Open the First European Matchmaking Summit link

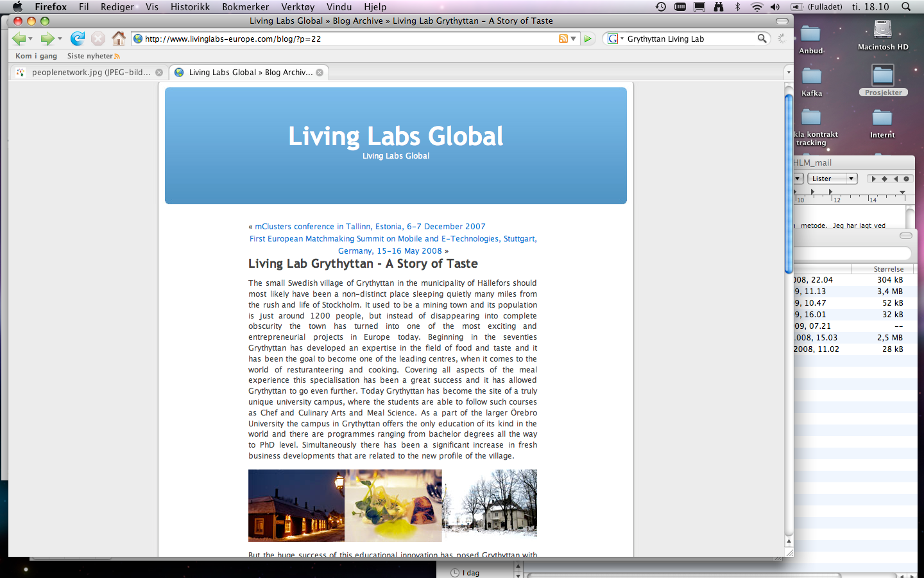pos(393,245)
